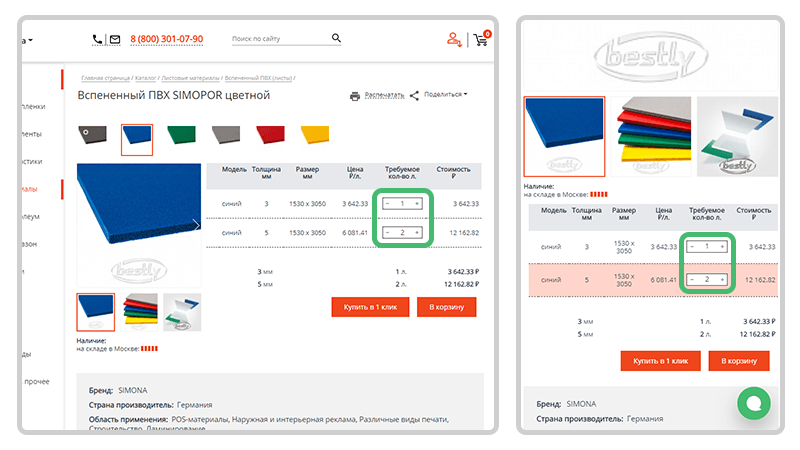This screenshot has width=800, height=450.
Task: Increase quantity for 5 mm row, mobile view
Action: coord(722,279)
